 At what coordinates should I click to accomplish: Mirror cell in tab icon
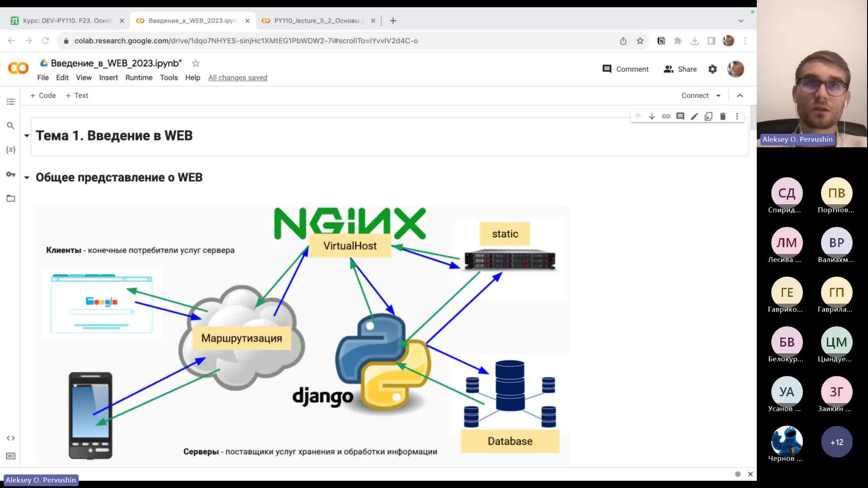click(x=708, y=117)
